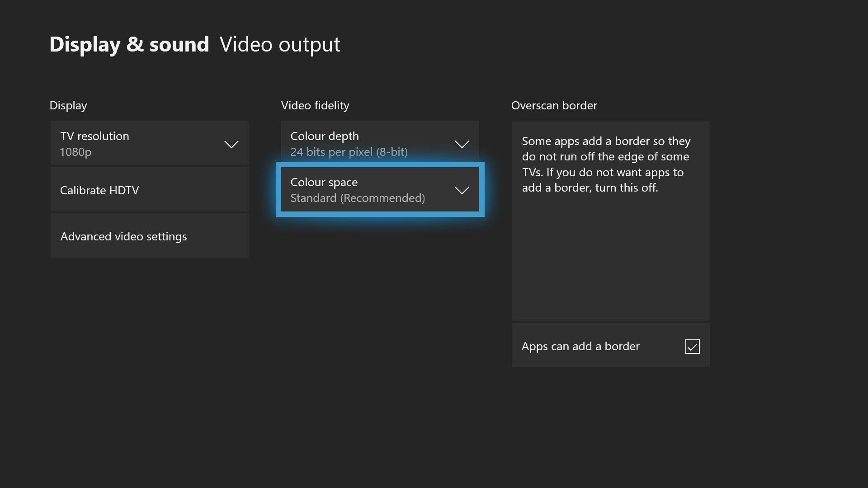Click the Overscan border description text panel

tap(610, 221)
